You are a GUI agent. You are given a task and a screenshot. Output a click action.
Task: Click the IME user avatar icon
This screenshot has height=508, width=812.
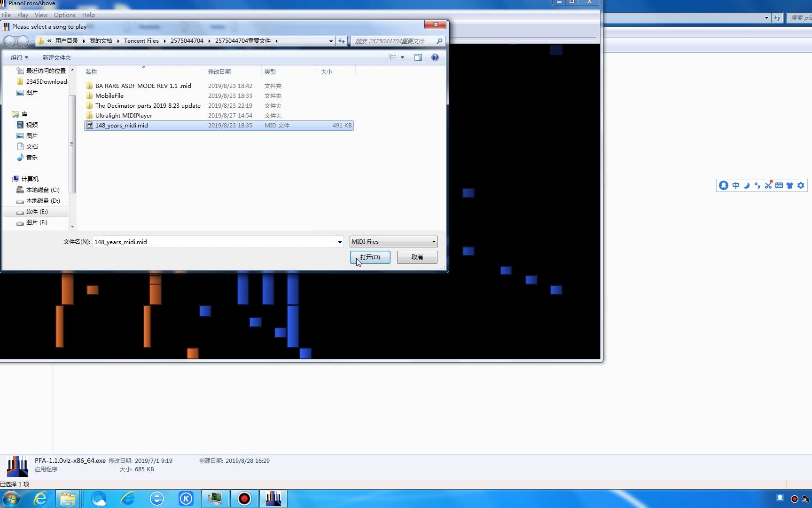[724, 185]
